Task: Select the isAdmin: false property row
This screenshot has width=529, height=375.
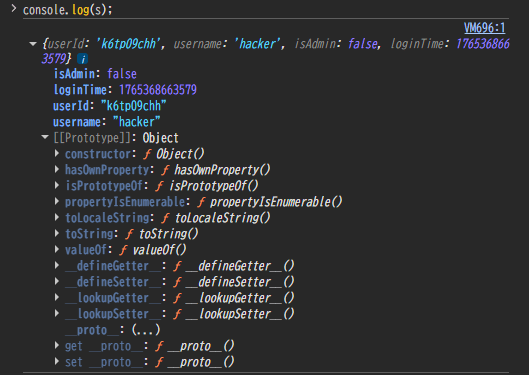Action: tap(95, 74)
